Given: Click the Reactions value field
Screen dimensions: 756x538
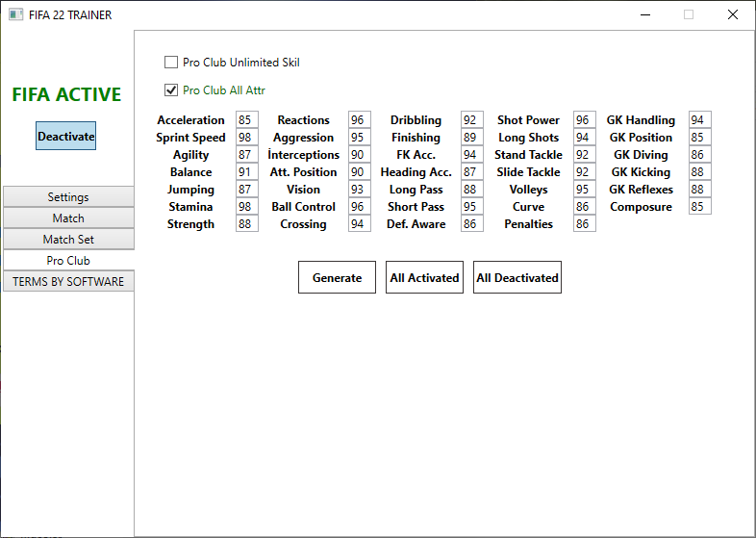Looking at the screenshot, I should click(x=360, y=119).
